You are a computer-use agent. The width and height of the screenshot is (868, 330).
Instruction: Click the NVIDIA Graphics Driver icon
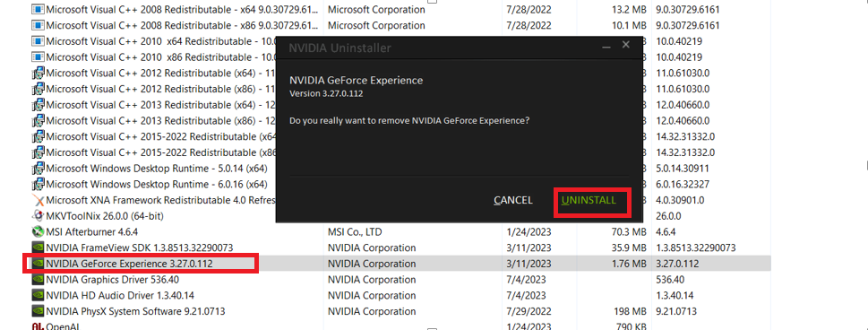[x=39, y=280]
